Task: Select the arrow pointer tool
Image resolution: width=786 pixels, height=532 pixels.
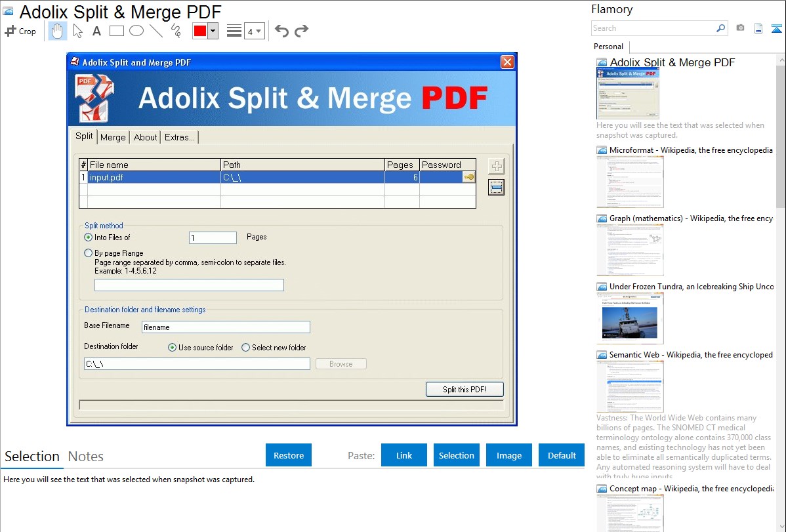Action: [x=77, y=31]
